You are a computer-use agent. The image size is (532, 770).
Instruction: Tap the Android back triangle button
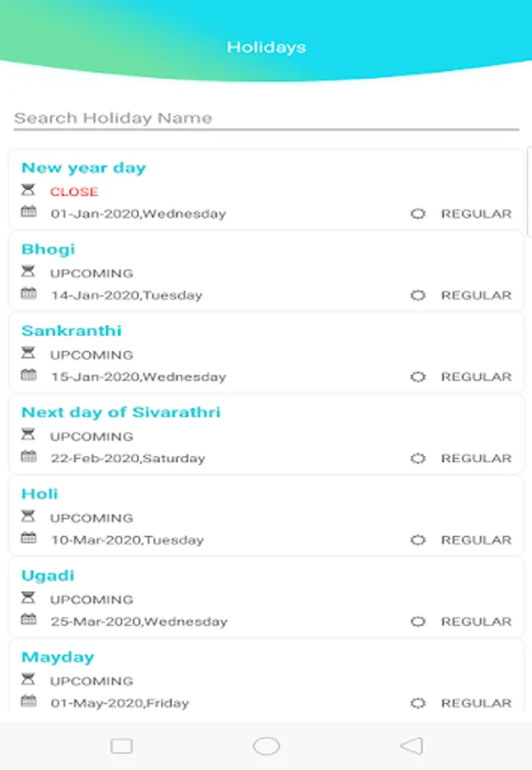coord(411,746)
